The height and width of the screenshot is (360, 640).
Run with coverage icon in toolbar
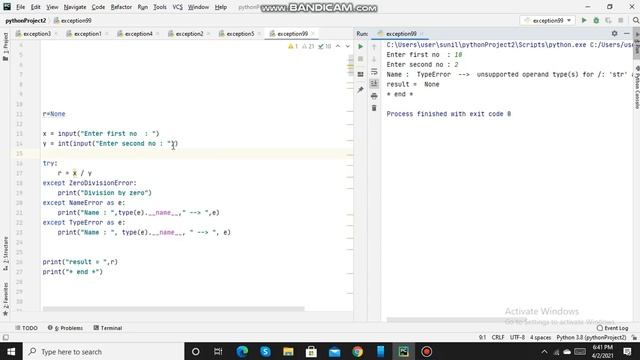pos(608,20)
